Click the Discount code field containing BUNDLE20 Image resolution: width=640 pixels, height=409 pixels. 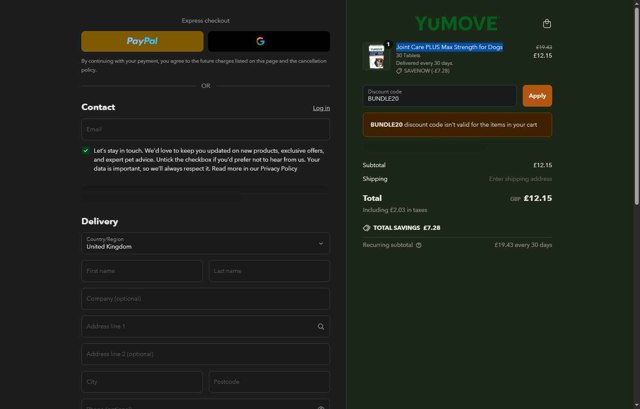point(439,96)
